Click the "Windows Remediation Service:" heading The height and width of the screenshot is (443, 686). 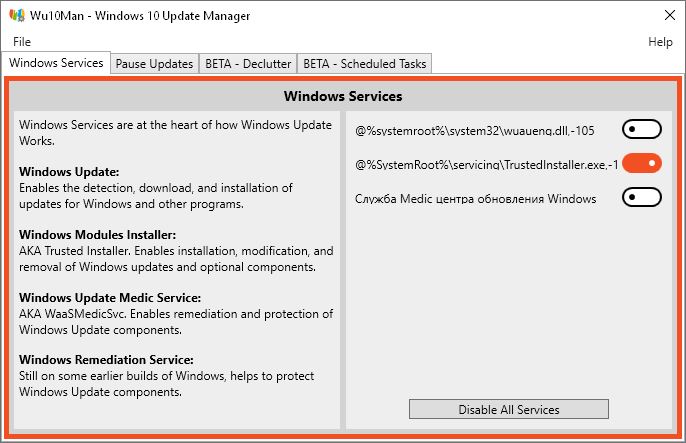point(106,359)
